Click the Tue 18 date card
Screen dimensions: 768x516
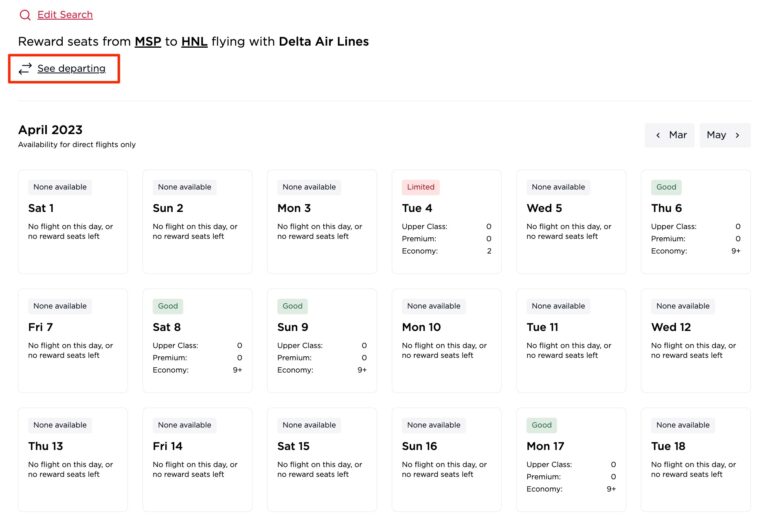(695, 460)
